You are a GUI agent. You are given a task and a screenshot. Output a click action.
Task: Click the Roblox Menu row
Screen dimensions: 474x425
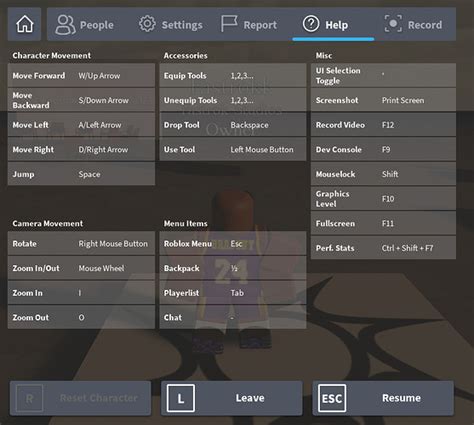233,244
